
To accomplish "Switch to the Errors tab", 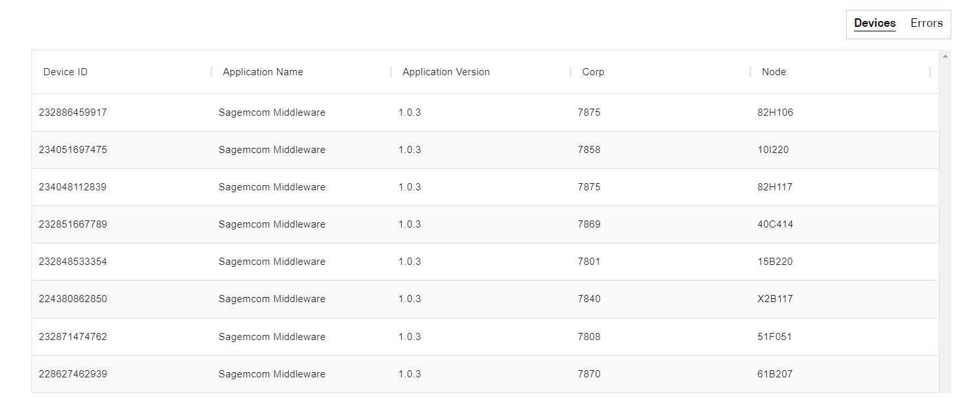I will 926,24.
